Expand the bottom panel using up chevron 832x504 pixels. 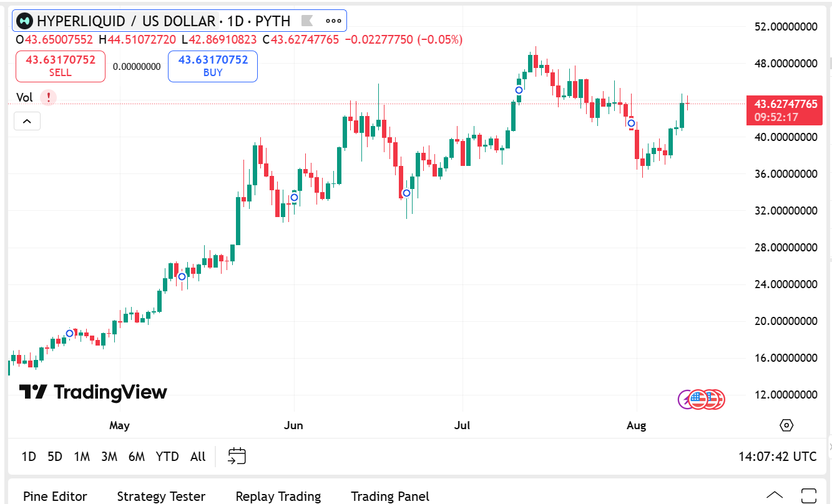[774, 495]
